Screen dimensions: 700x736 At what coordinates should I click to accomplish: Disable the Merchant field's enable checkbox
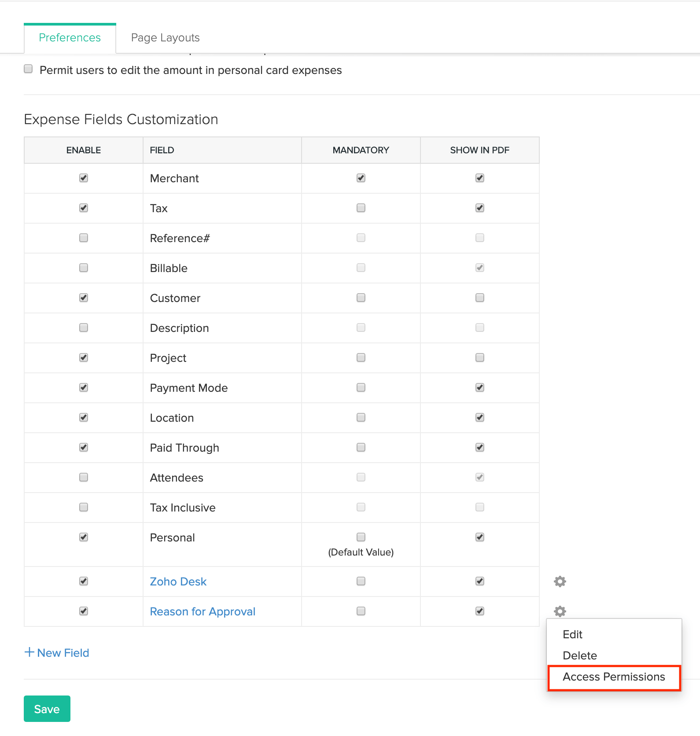(x=84, y=178)
